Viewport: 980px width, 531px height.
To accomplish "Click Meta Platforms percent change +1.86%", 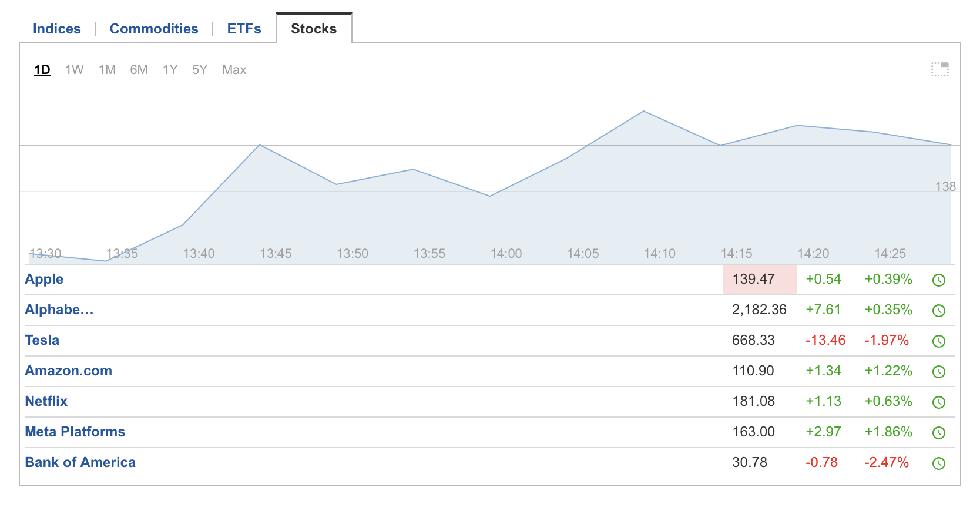I will pyautogui.click(x=888, y=432).
